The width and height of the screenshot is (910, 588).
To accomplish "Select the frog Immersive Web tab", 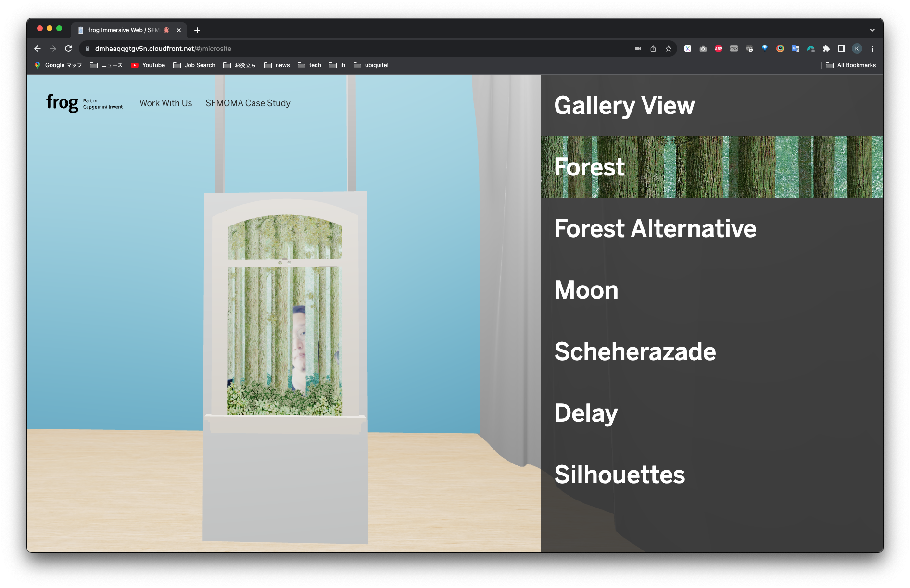I will coord(129,30).
